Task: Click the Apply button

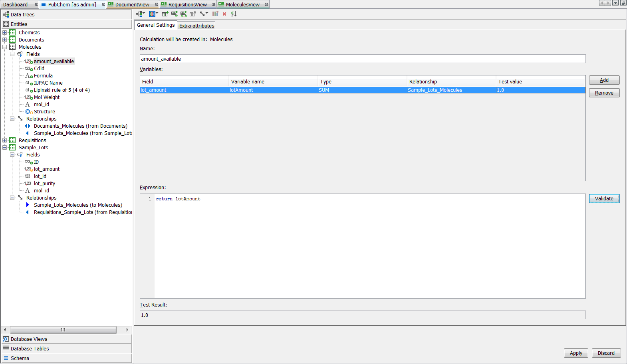Action: coord(575,353)
